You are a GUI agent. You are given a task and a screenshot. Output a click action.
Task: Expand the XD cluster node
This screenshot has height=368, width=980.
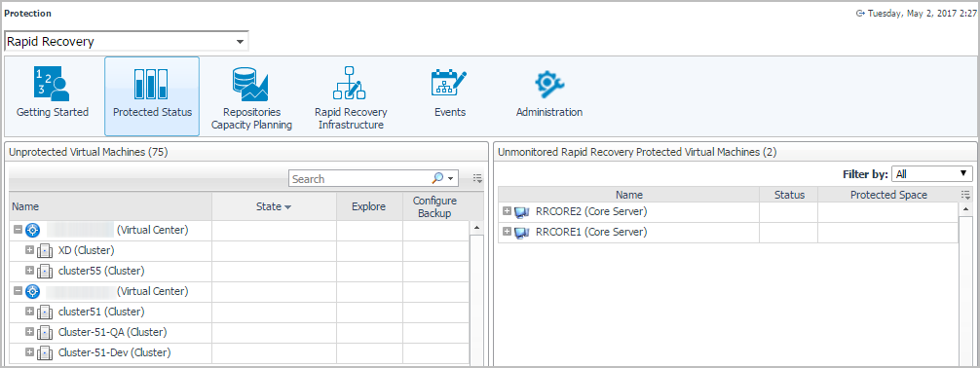[29, 250]
